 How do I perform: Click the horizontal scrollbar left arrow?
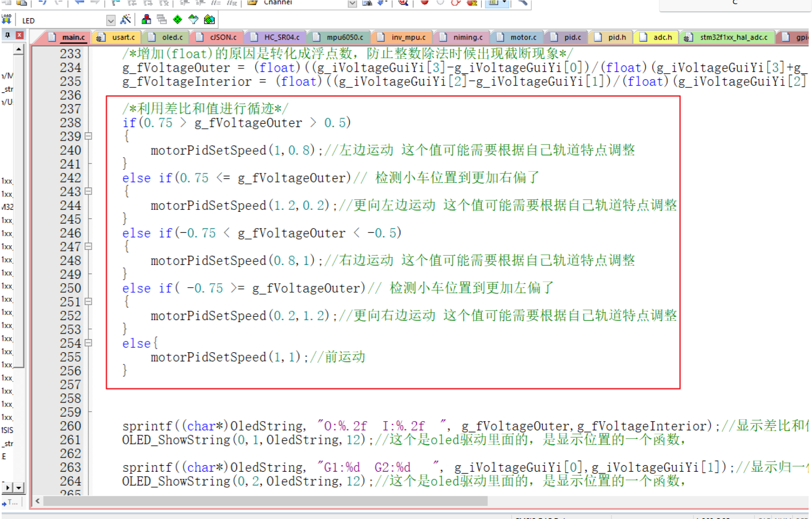click(x=37, y=501)
